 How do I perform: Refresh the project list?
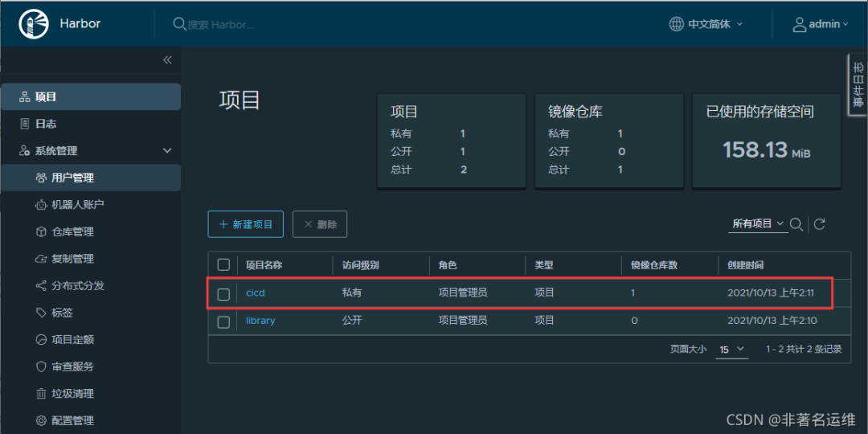coord(820,224)
